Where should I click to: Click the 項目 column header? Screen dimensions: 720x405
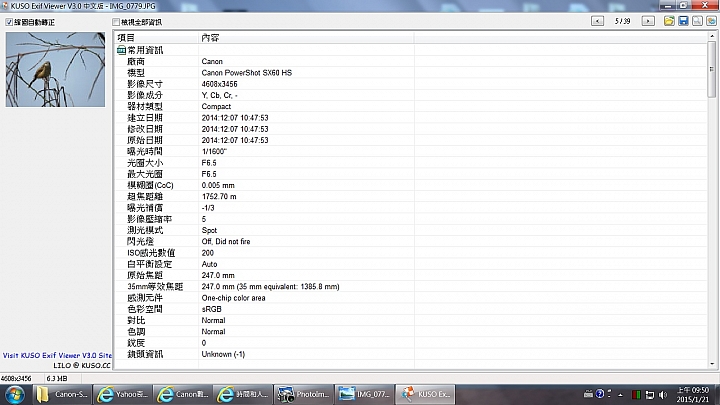pyautogui.click(x=156, y=38)
